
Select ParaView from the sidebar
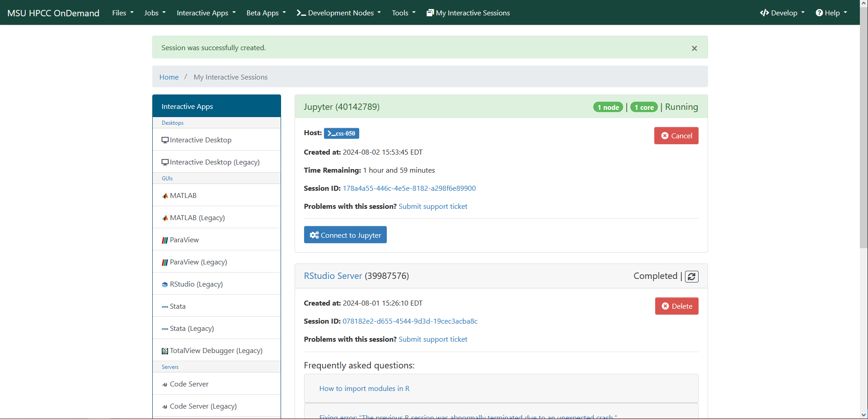(216, 240)
